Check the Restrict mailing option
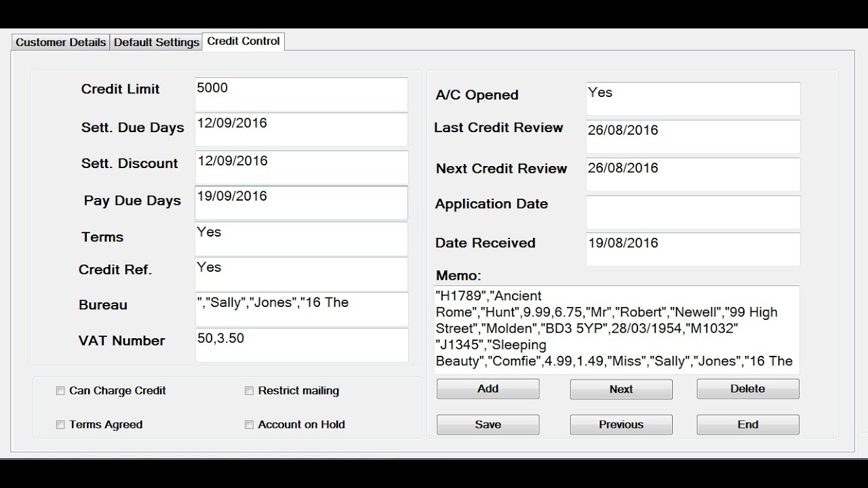This screenshot has height=488, width=868. 249,390
